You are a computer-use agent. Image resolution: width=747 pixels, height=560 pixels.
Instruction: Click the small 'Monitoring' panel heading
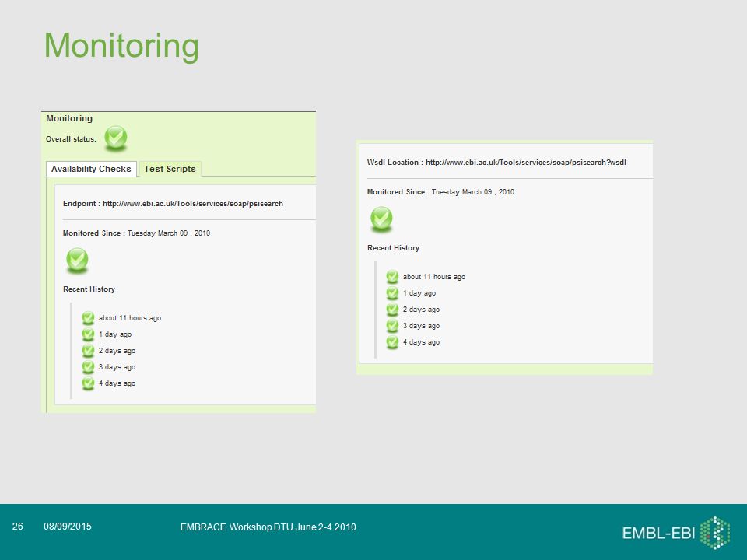point(69,118)
